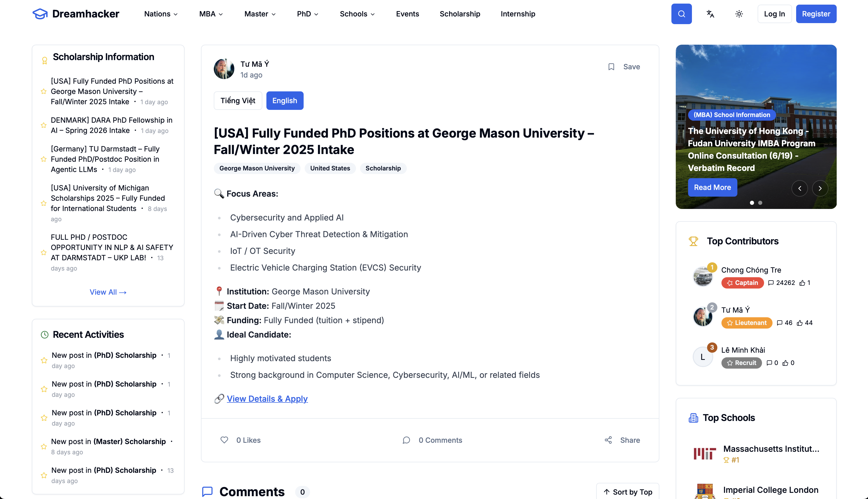Open the search button

(681, 14)
